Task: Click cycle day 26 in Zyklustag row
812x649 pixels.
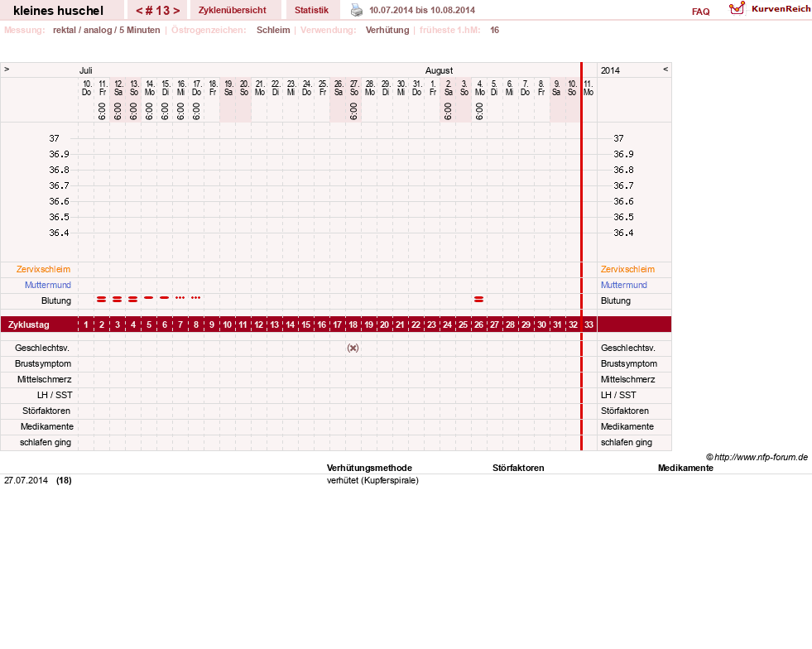Action: [x=478, y=324]
